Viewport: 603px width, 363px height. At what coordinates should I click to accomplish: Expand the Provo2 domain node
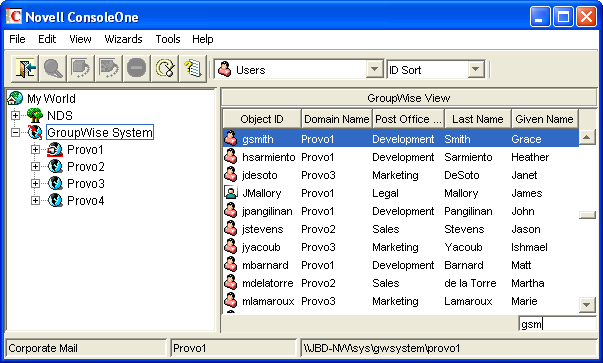[x=35, y=167]
